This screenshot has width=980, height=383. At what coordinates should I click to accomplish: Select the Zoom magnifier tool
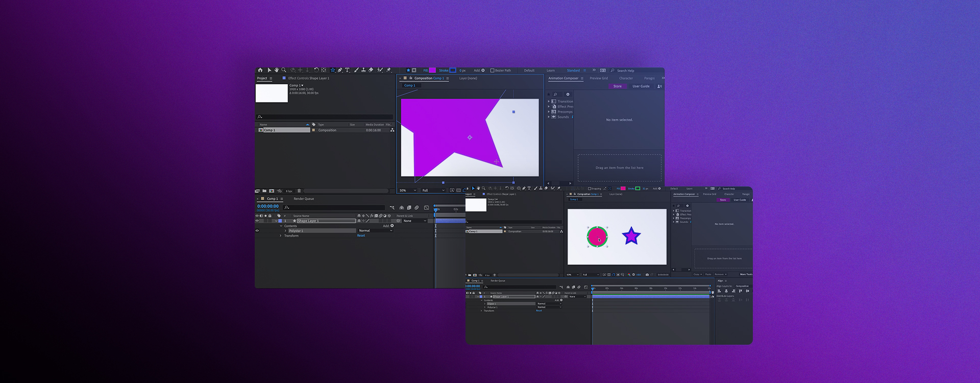point(284,70)
